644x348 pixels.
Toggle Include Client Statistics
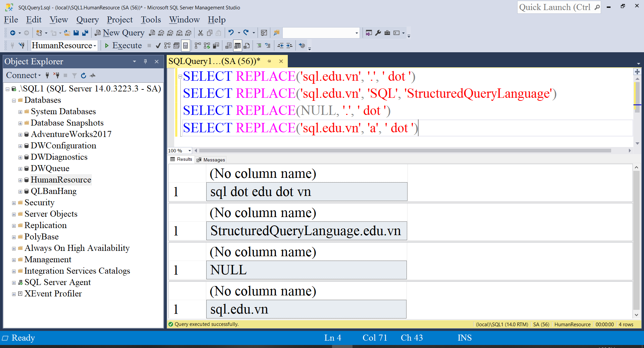click(x=216, y=46)
